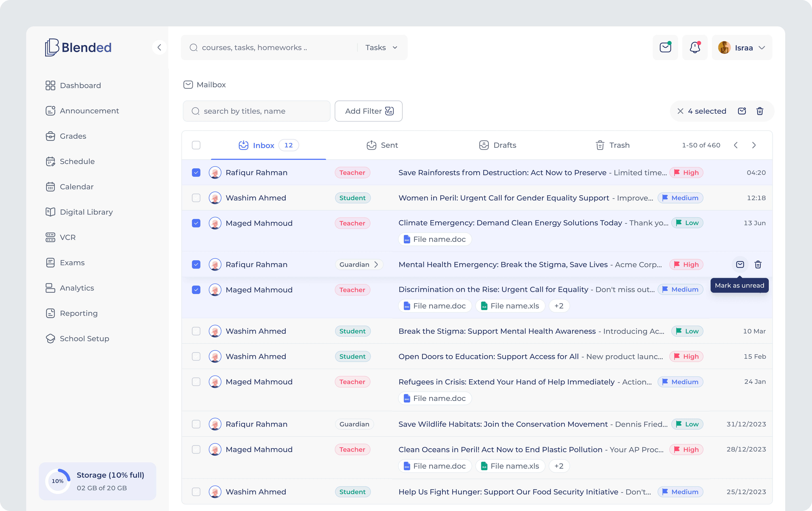Click the 10% storage progress ring
The width and height of the screenshot is (812, 511).
coord(57,481)
